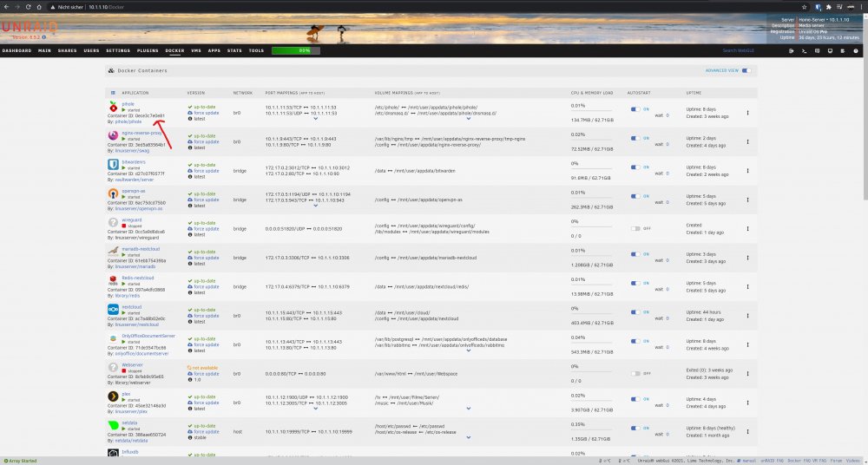This screenshot has height=465, width=868.
Task: Click the logout icon in the Unraid header
Action: pos(791,50)
